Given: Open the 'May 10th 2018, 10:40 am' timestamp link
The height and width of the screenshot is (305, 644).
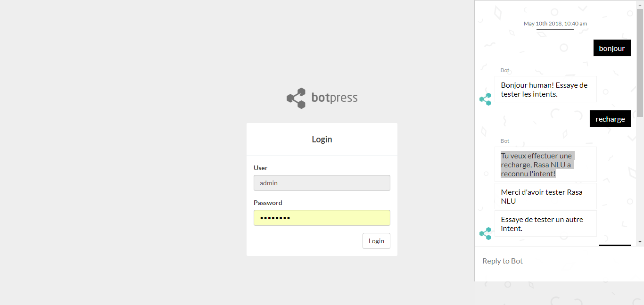Looking at the screenshot, I should pyautogui.click(x=555, y=23).
